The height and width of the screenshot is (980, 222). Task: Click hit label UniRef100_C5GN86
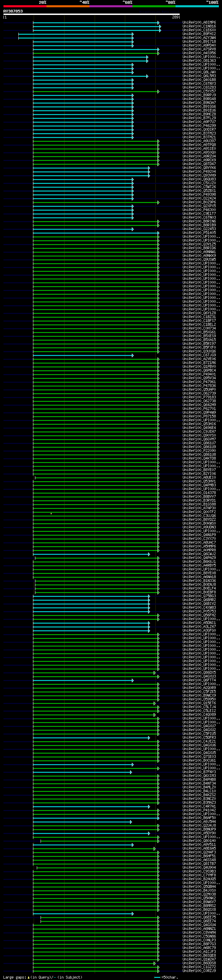[x=199, y=936]
